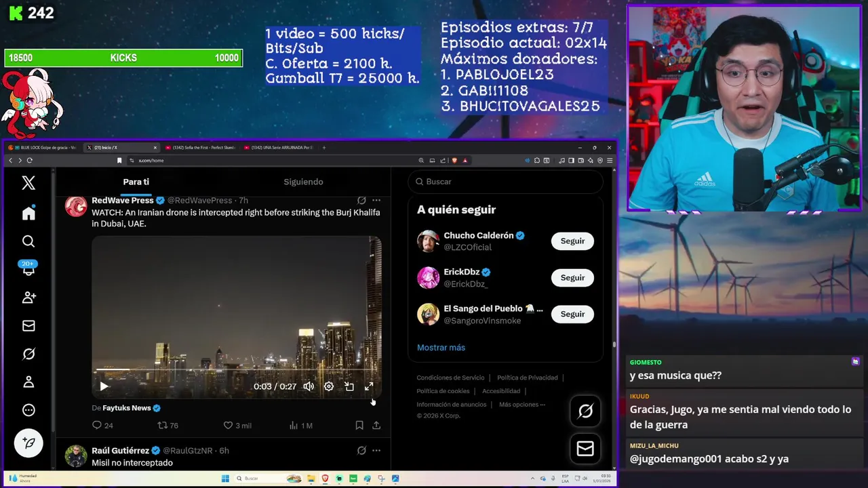Open Política de cookies link
The height and width of the screenshot is (488, 868).
(x=443, y=391)
